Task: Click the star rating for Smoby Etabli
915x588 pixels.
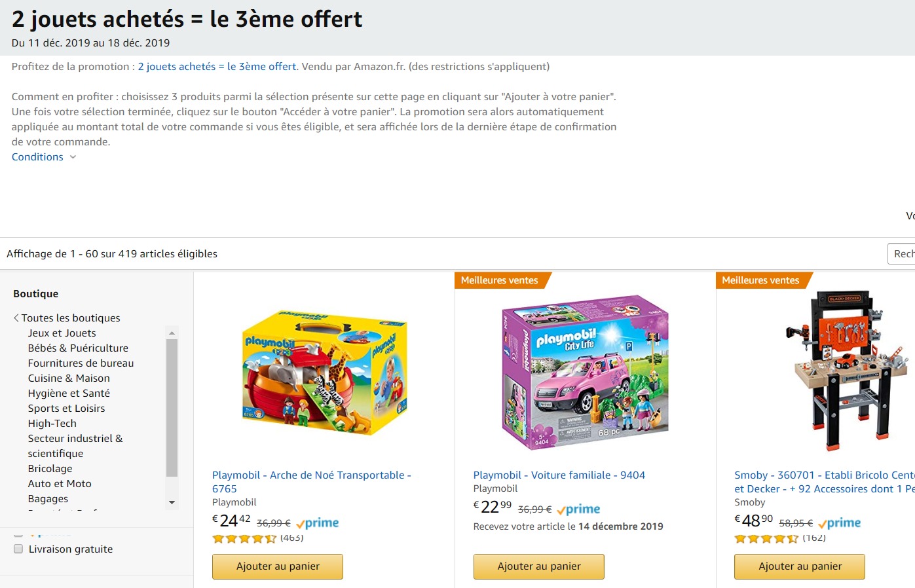Action: point(766,538)
